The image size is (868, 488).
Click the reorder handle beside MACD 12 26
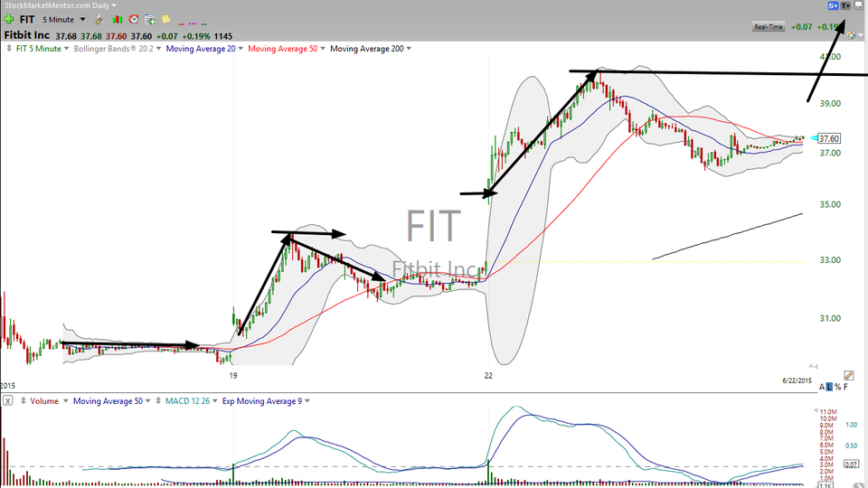159,400
